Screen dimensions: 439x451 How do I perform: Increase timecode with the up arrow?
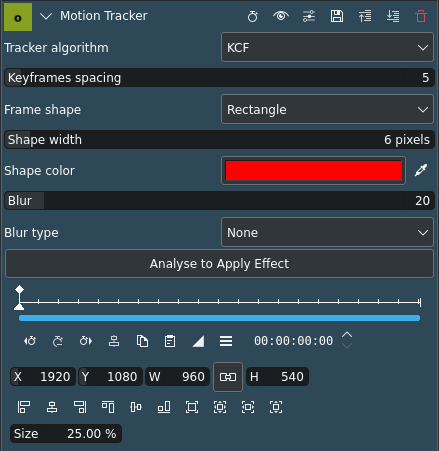click(x=347, y=335)
